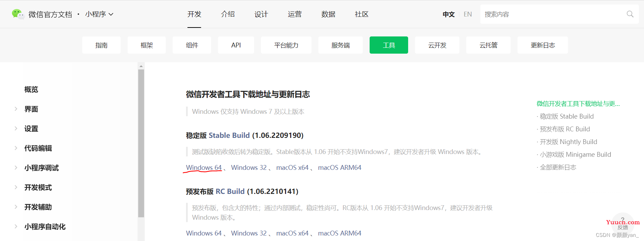Open the API sub-navigation button
The width and height of the screenshot is (644, 241).
click(x=236, y=45)
